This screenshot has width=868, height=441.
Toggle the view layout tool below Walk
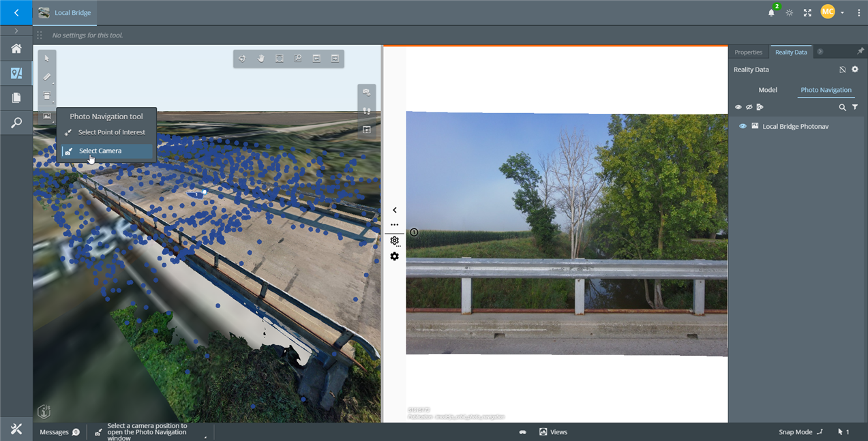coord(367,130)
